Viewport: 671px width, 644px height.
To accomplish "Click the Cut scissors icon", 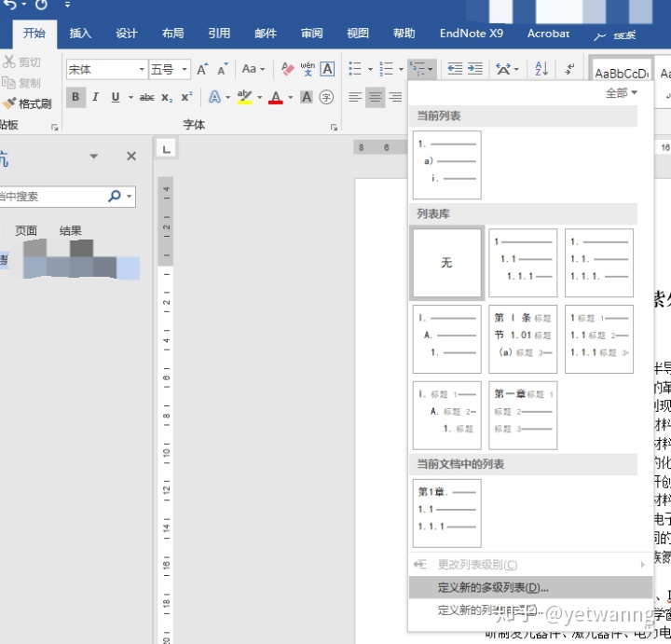I will click(x=8, y=62).
